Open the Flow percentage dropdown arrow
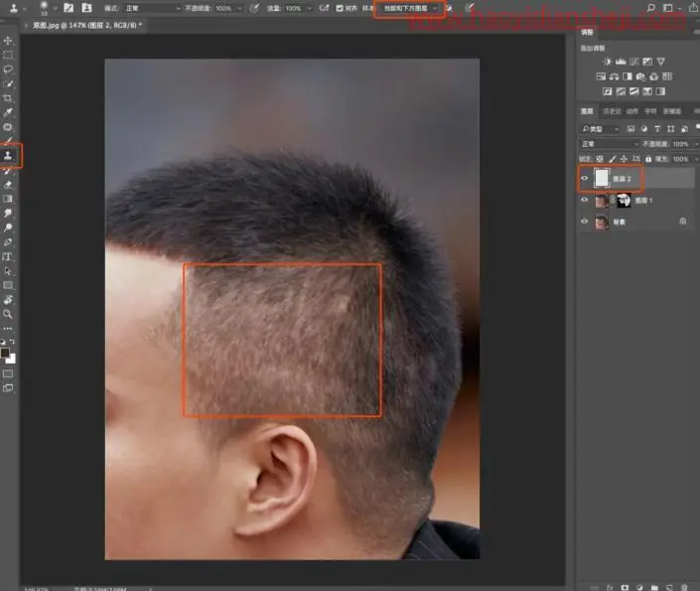Viewport: 700px width, 591px height. [x=309, y=9]
